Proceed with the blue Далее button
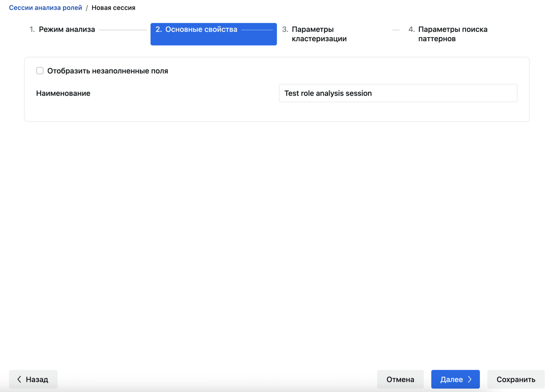 455,379
